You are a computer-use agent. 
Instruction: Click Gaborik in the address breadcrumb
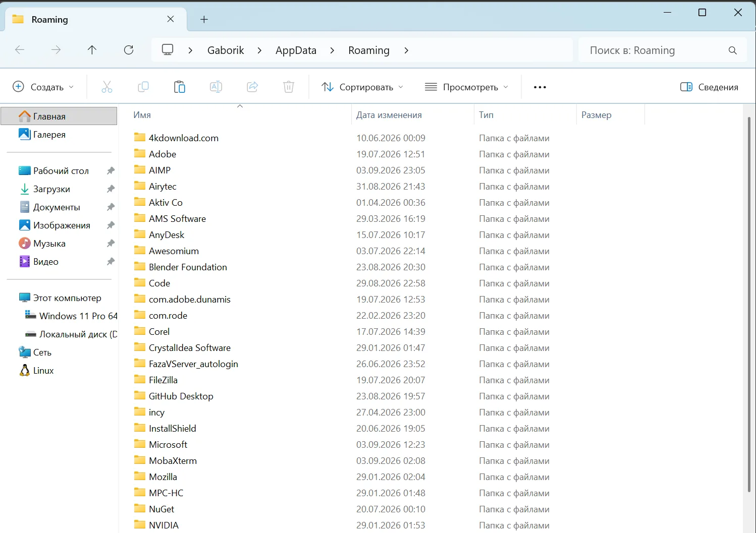pos(226,50)
